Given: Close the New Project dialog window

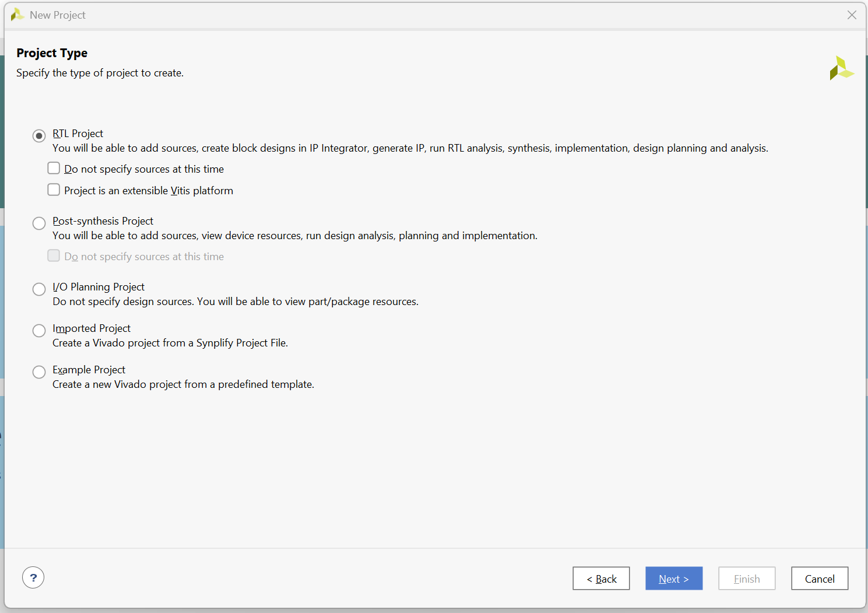Looking at the screenshot, I should pos(852,15).
